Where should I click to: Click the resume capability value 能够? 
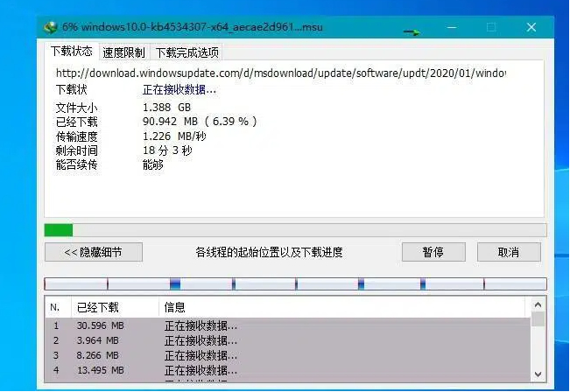[x=153, y=164]
